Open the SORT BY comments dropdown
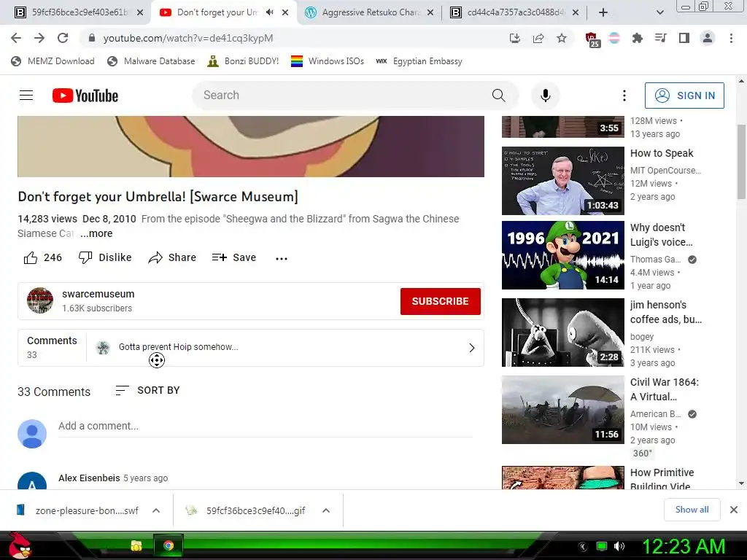Screen dimensions: 747x560 click(x=147, y=391)
